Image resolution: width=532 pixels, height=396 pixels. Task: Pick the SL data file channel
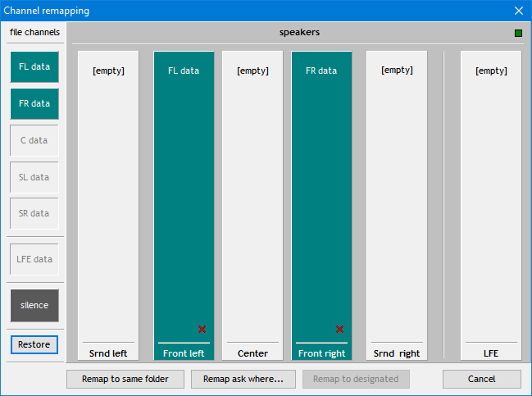pyautogui.click(x=34, y=177)
